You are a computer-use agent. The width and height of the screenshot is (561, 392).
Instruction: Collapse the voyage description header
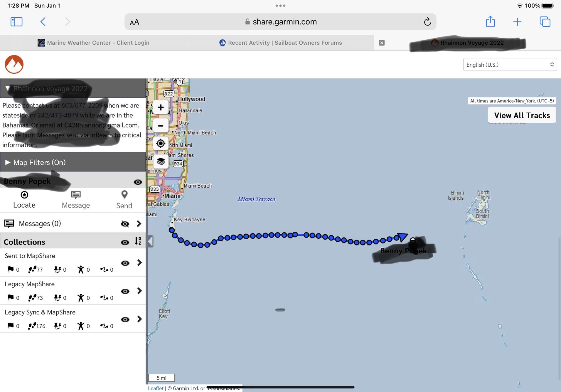tap(73, 88)
